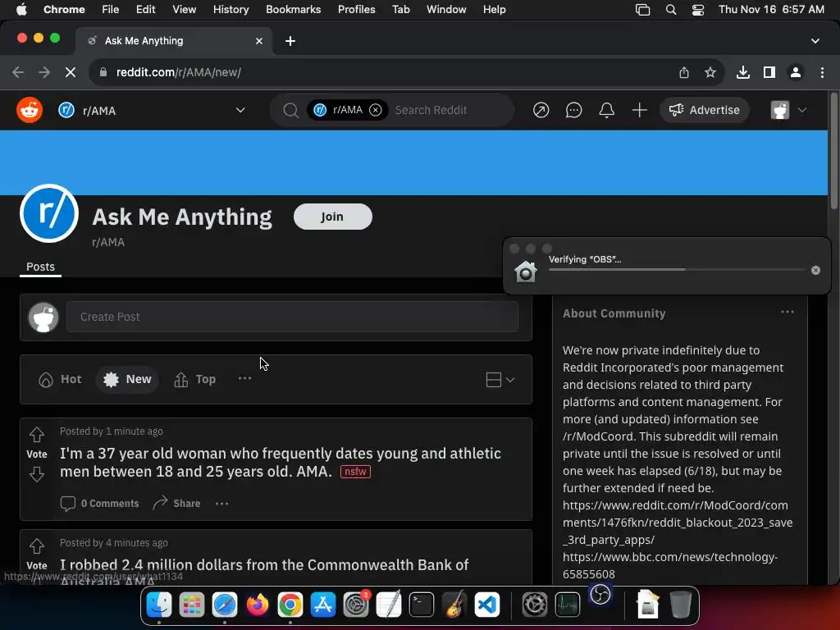Viewport: 840px width, 630px height.
Task: Change the post layout view dropdown
Action: [x=500, y=380]
